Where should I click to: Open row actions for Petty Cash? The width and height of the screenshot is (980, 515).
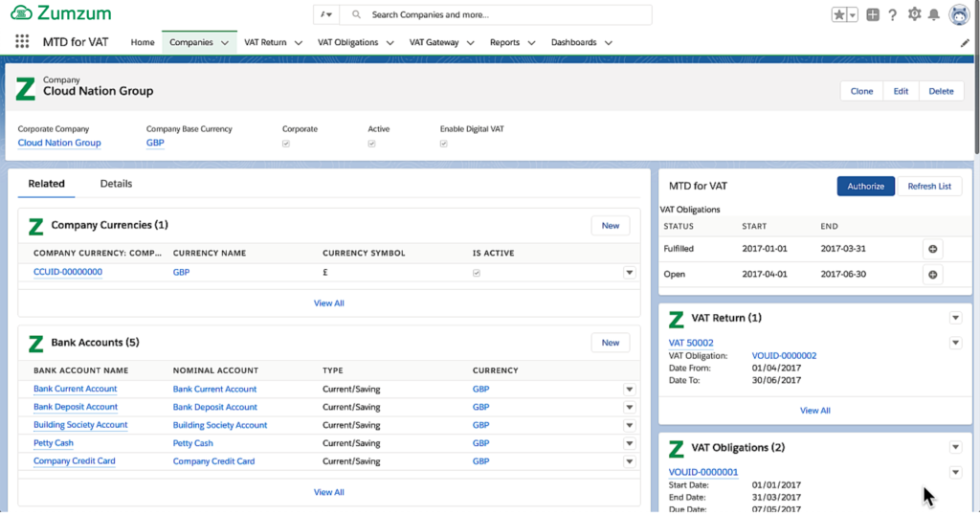[x=630, y=444]
